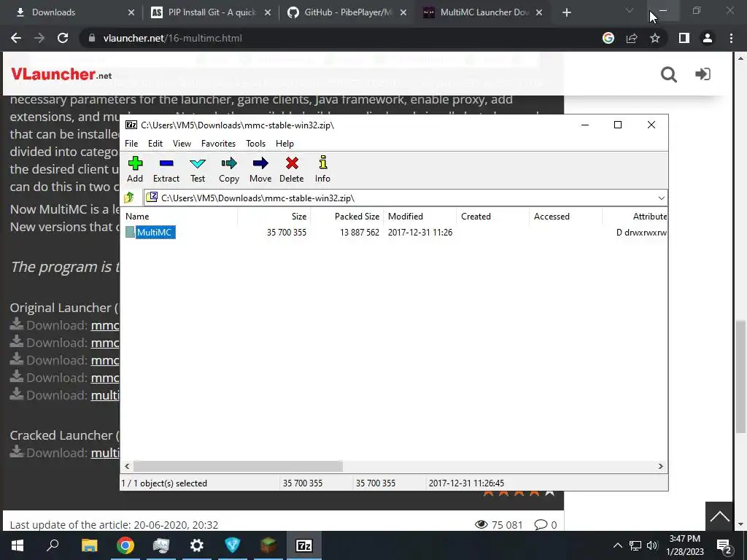Extract files with the Extract toolbar icon
747x560 pixels.
coord(166,169)
